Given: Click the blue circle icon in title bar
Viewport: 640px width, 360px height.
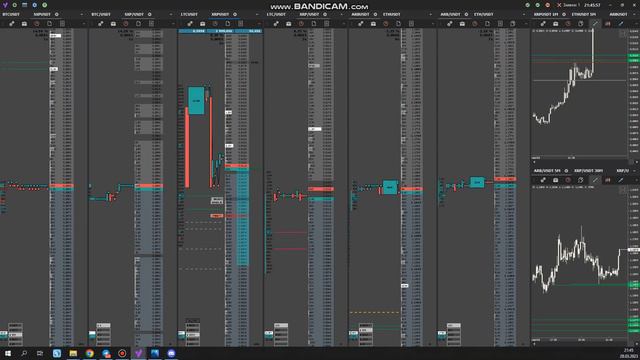Looking at the screenshot, I should pyautogui.click(x=35, y=5).
